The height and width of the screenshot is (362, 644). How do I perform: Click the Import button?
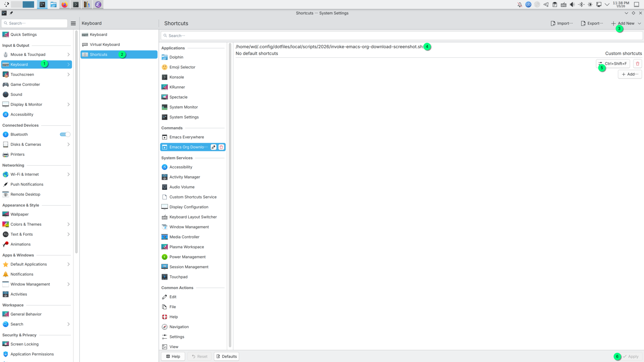(562, 23)
